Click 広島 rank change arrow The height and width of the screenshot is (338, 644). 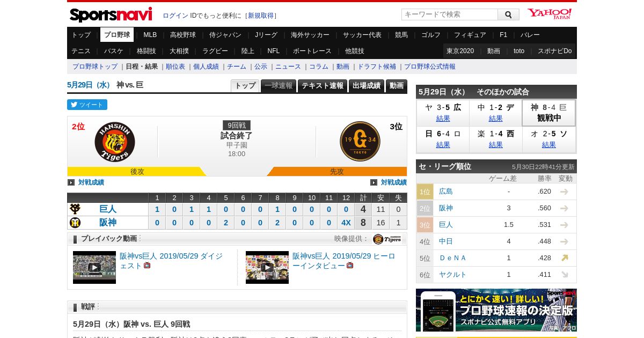(x=565, y=192)
